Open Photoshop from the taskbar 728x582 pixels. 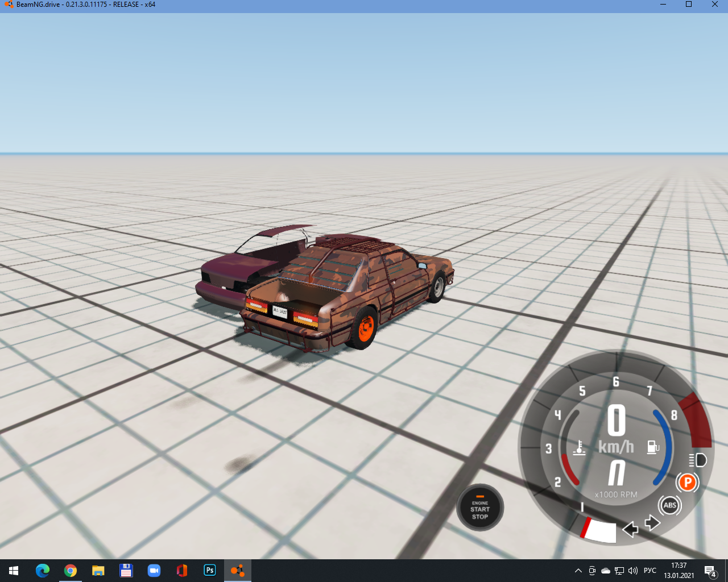(210, 571)
